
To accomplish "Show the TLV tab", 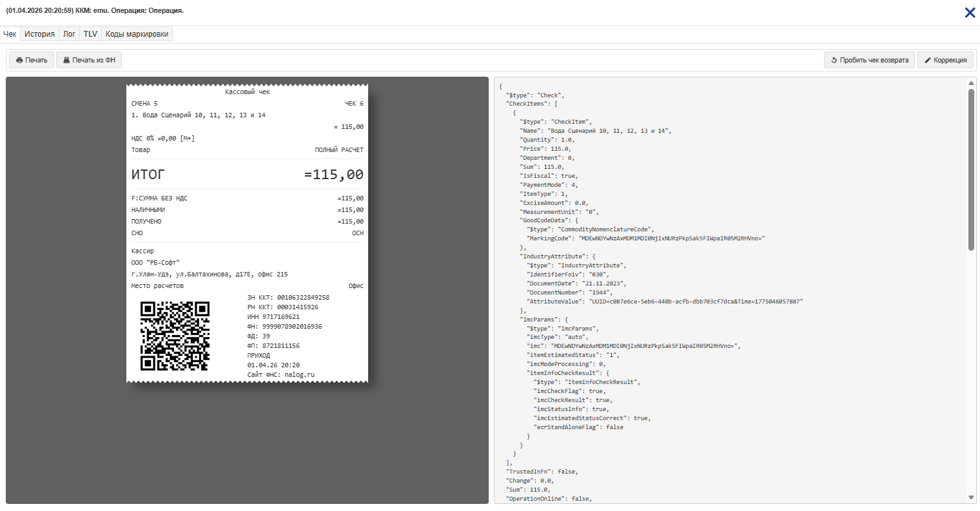I will click(x=90, y=34).
